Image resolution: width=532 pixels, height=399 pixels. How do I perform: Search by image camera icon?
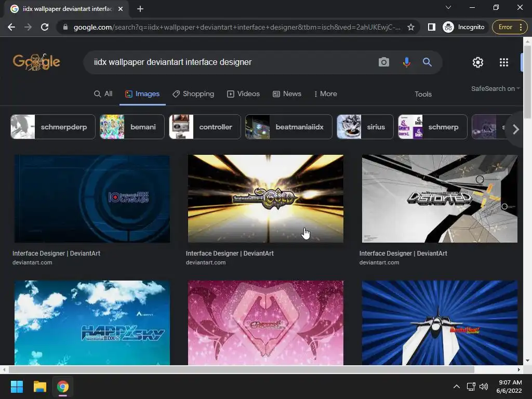point(384,62)
